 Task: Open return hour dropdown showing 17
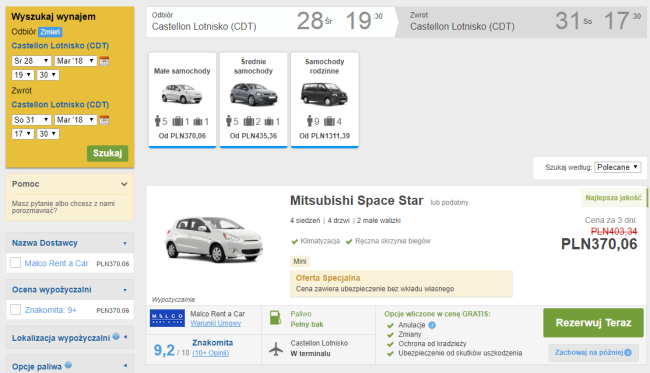[x=23, y=134]
